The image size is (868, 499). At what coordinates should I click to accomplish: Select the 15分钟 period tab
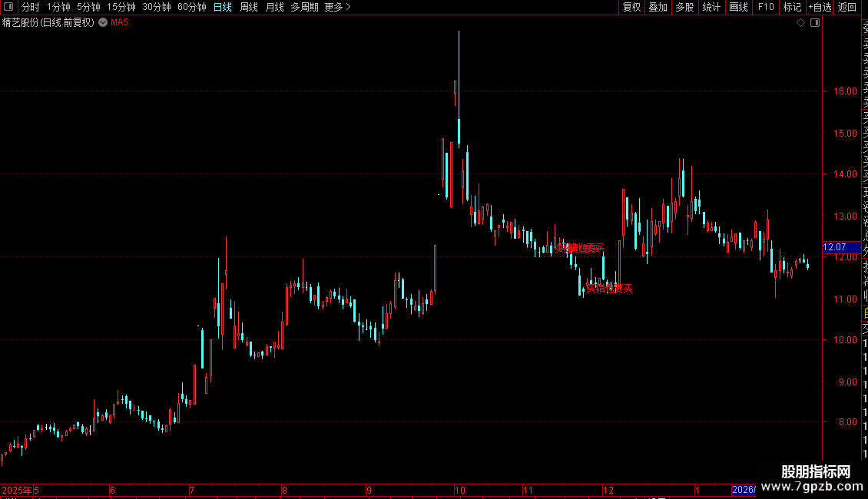pyautogui.click(x=121, y=7)
